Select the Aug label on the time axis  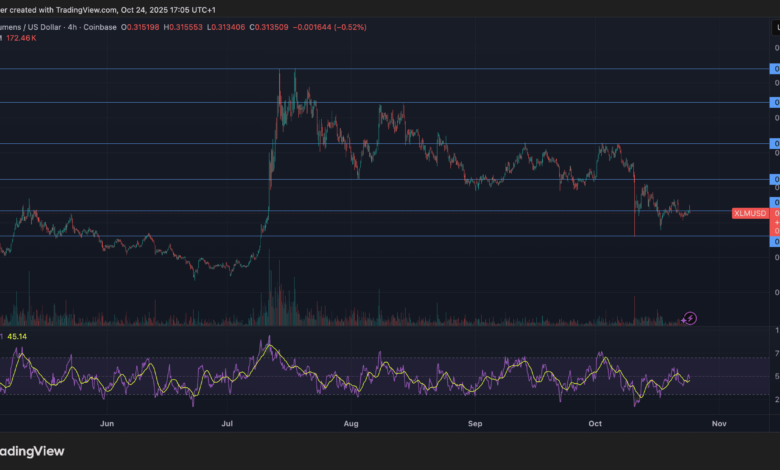tap(351, 424)
